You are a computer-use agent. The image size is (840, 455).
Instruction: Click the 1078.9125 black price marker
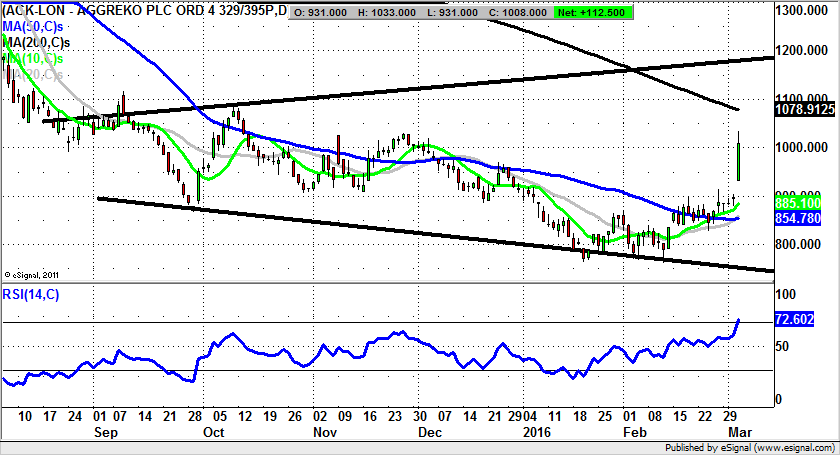click(804, 110)
